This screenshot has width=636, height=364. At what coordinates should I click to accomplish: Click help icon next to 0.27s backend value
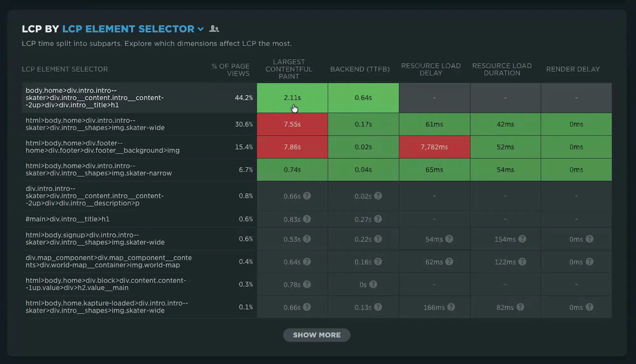pyautogui.click(x=378, y=219)
